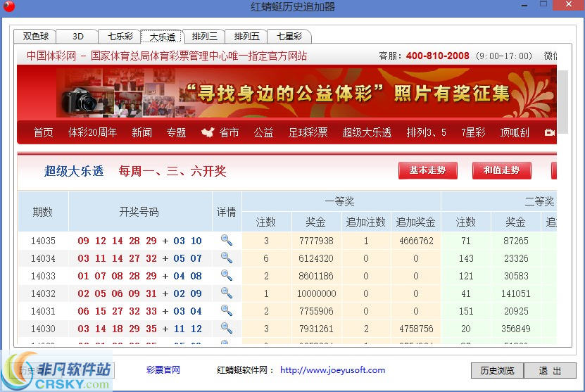
Task: Click the 历史浏览 button
Action: pos(497,370)
